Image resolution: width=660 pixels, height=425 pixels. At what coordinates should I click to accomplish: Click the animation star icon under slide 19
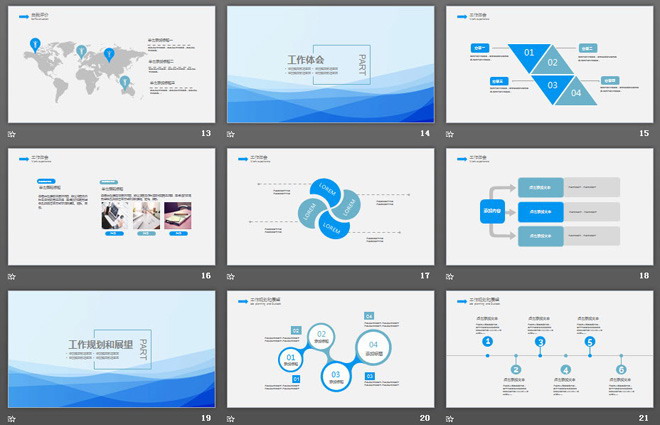click(x=12, y=417)
